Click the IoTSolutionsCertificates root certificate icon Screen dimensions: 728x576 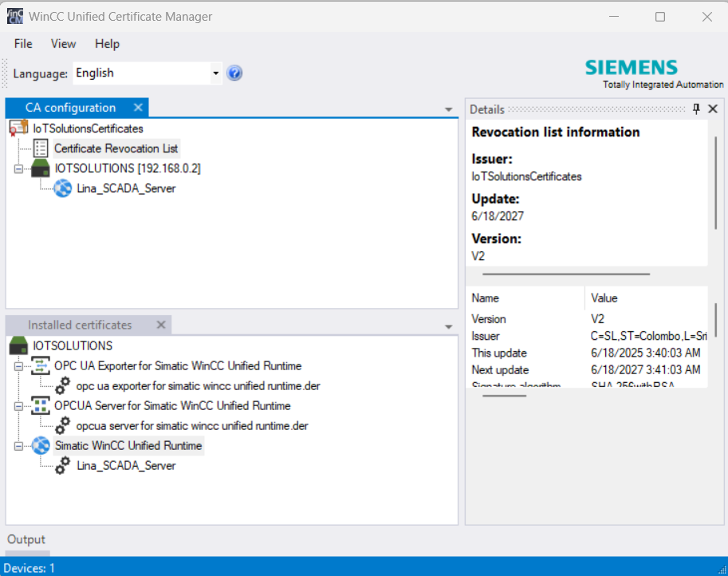coord(18,128)
